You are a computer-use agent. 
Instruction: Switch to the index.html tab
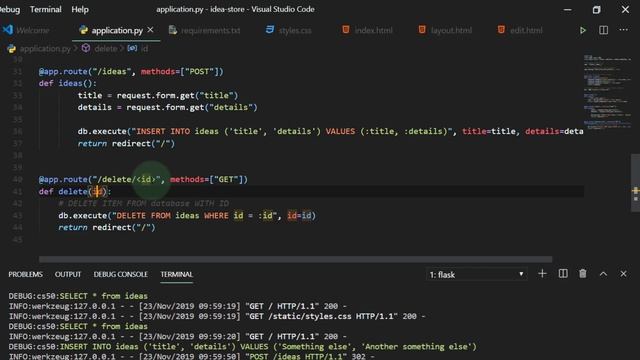pyautogui.click(x=367, y=30)
